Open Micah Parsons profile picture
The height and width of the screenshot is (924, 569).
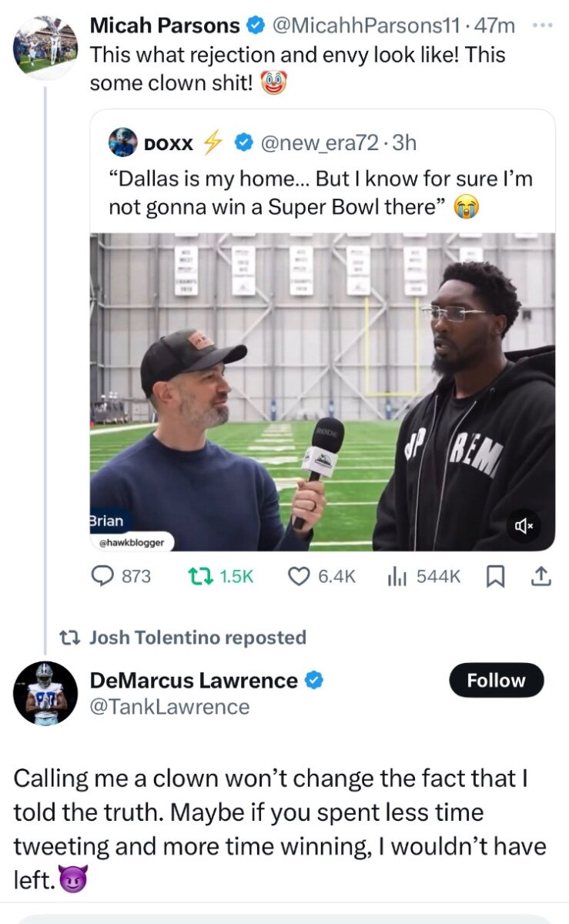click(x=45, y=48)
